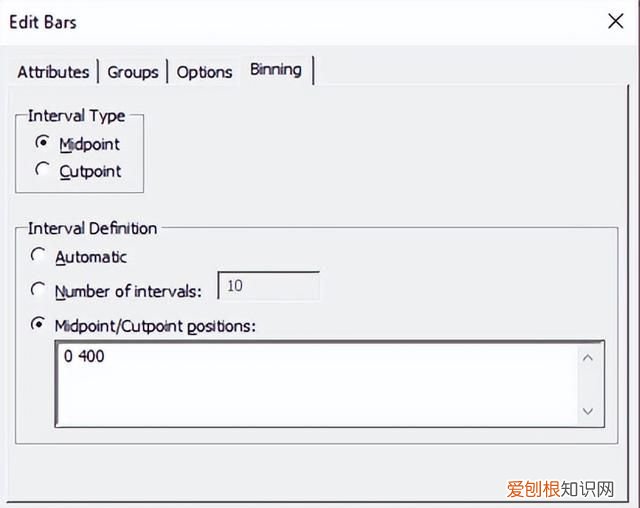Screen dimensions: 640x508
Task: Select Midpoint/Cutpoint positions radio button
Action: tap(39, 324)
